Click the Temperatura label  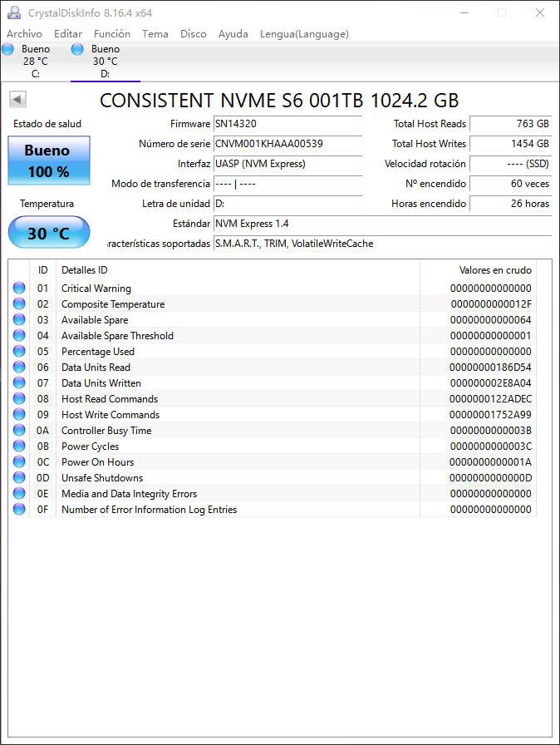(x=47, y=204)
